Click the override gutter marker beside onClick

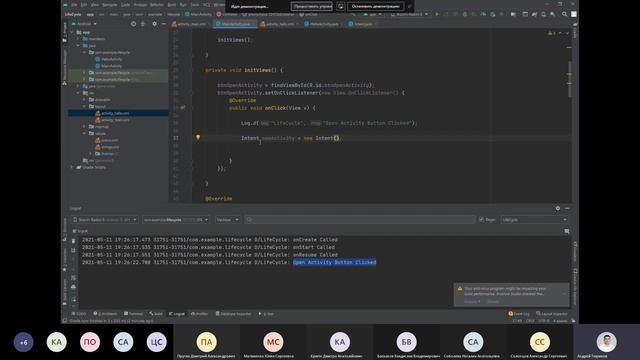click(183, 108)
